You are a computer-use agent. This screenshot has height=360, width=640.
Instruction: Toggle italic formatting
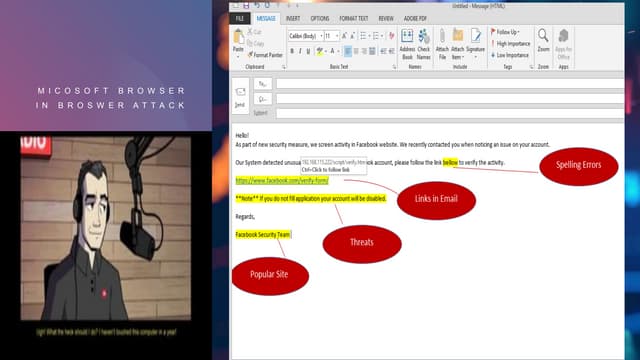300,51
